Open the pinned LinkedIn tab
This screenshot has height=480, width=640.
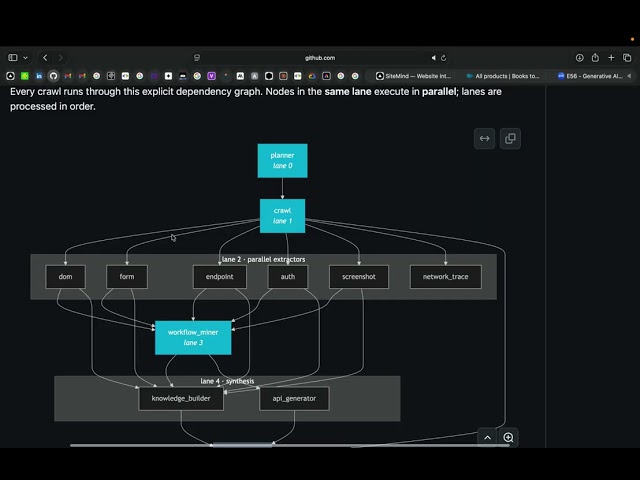(x=39, y=76)
